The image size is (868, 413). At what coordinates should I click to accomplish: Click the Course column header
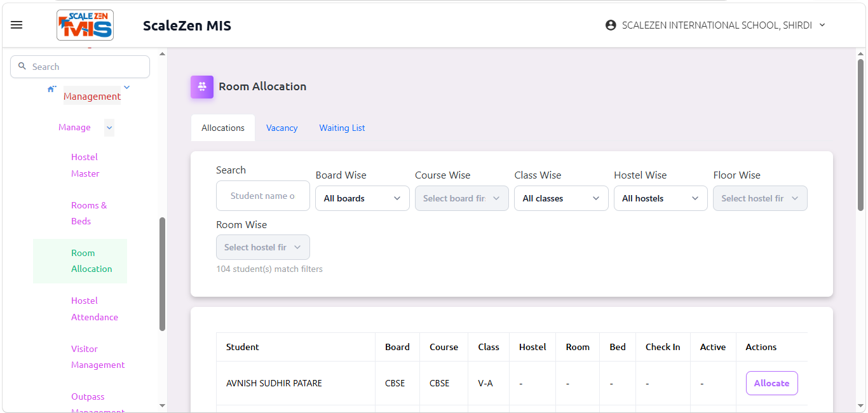coord(444,347)
